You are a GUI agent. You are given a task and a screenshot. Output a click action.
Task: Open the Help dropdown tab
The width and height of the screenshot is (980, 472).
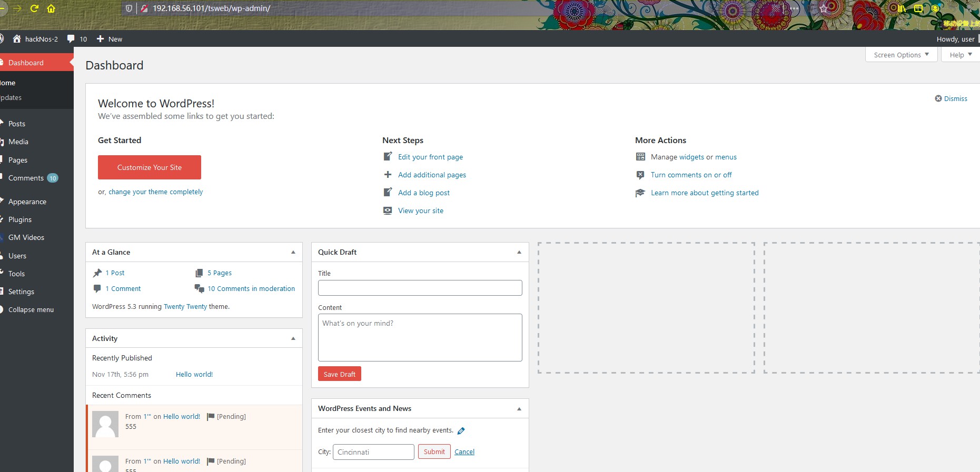point(961,55)
